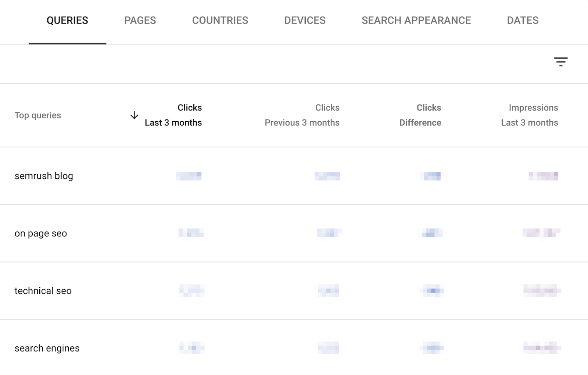Click the sort direction arrow on Clicks column
Image resolution: width=588 pixels, height=375 pixels.
[135, 115]
